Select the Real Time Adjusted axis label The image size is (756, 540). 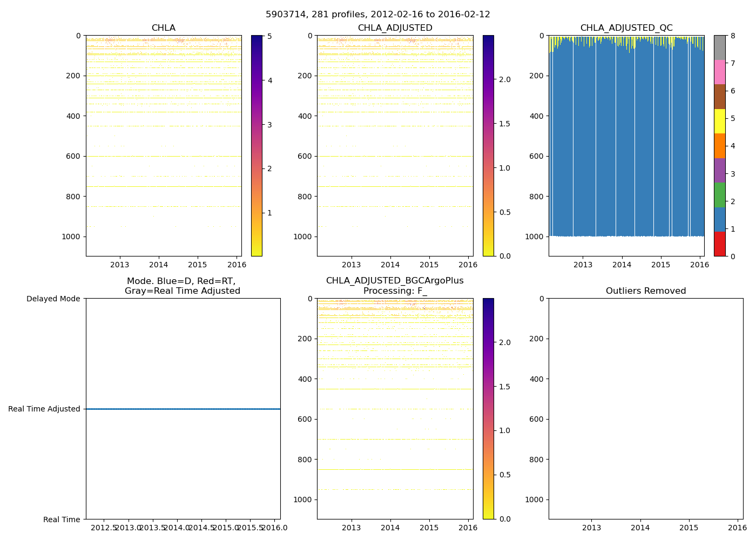click(44, 409)
